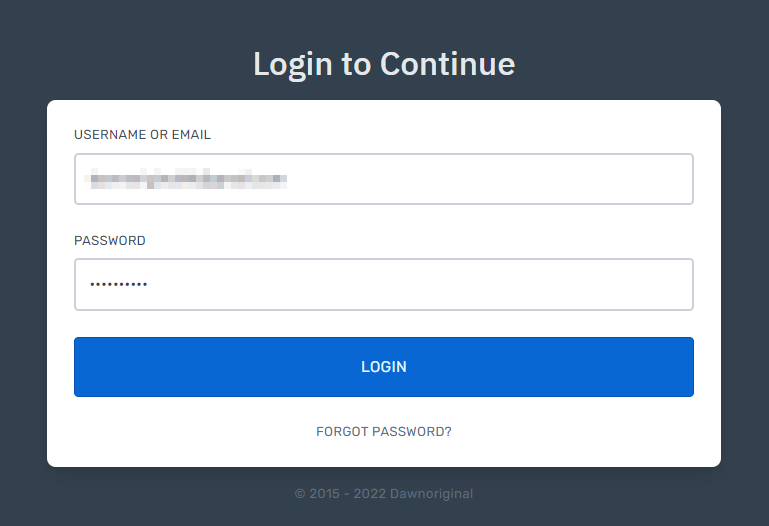The width and height of the screenshot is (769, 526).
Task: Click the blurred email text in username field
Action: (x=186, y=179)
